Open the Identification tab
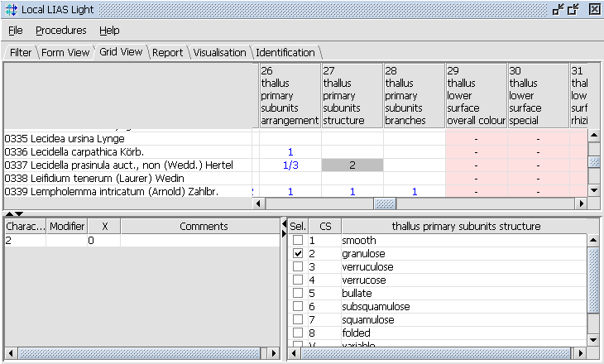Viewport: 604px width, 364px height. click(285, 52)
